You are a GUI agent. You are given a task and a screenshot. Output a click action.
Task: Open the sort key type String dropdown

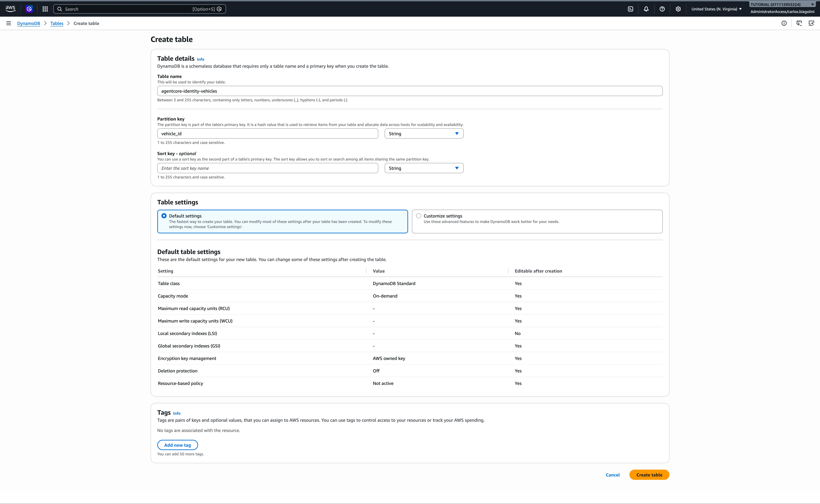click(424, 168)
